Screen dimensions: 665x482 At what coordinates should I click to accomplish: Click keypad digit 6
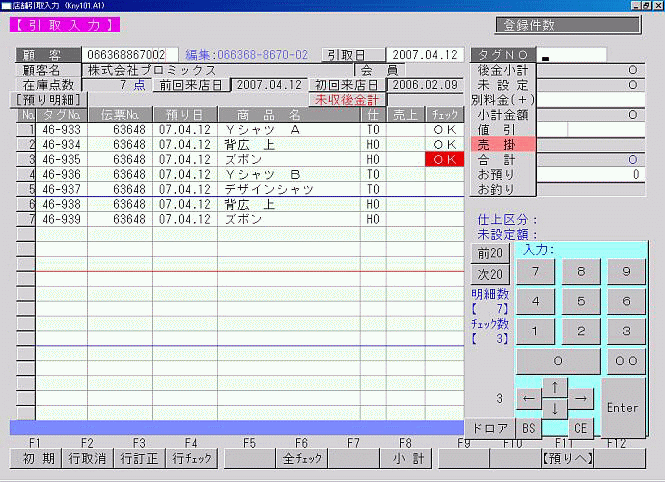pyautogui.click(x=626, y=301)
